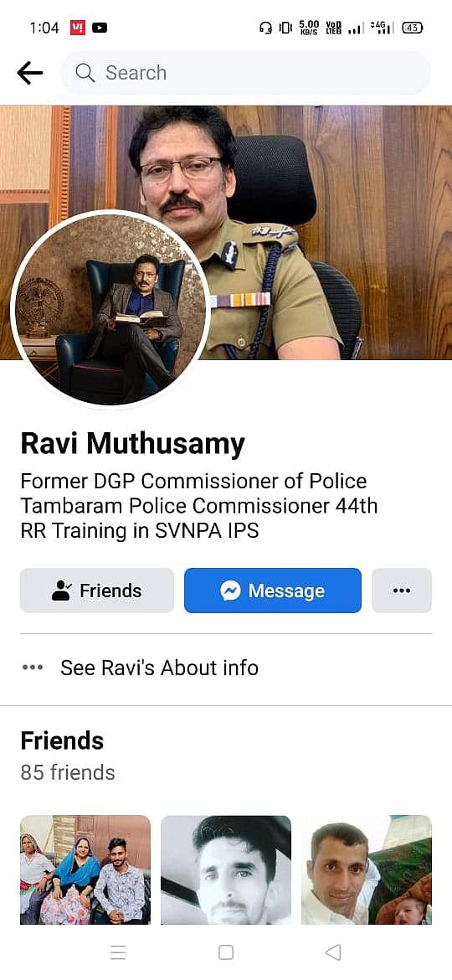Click into the Search field
The width and height of the screenshot is (452, 980).
pyautogui.click(x=245, y=73)
